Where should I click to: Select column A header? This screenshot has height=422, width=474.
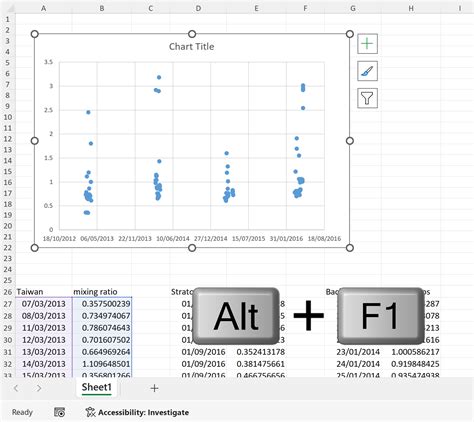click(43, 9)
